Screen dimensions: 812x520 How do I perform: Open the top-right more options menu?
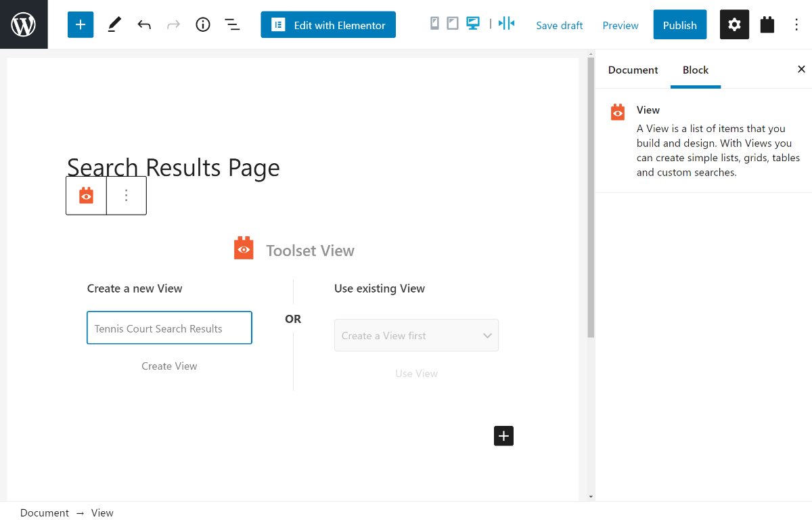click(x=796, y=25)
